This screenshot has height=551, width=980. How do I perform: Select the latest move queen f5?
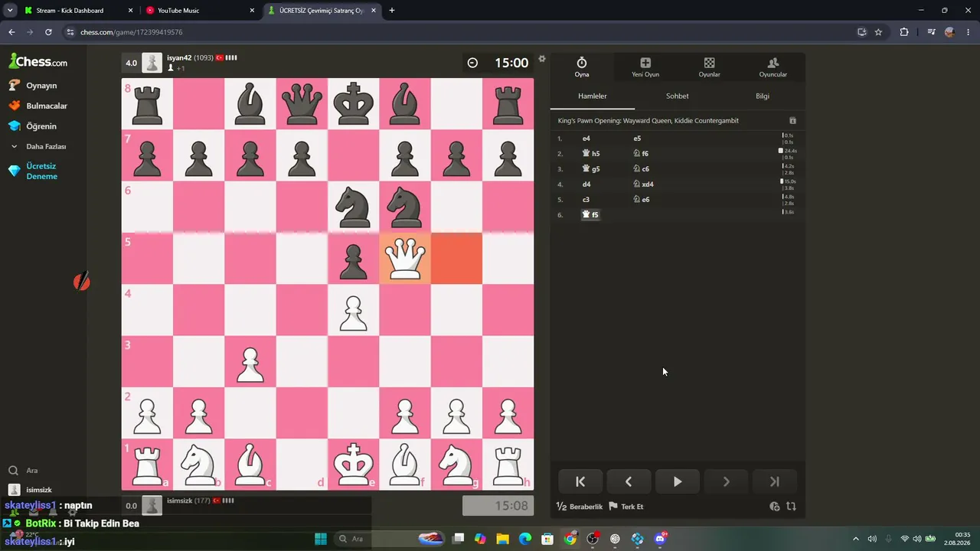coord(590,215)
